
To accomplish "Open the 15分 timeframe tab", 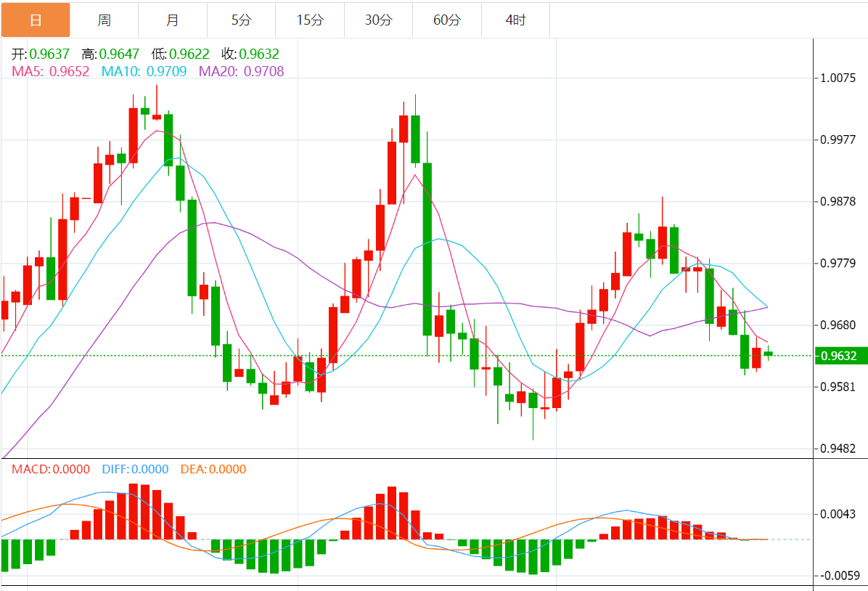I will click(x=310, y=20).
